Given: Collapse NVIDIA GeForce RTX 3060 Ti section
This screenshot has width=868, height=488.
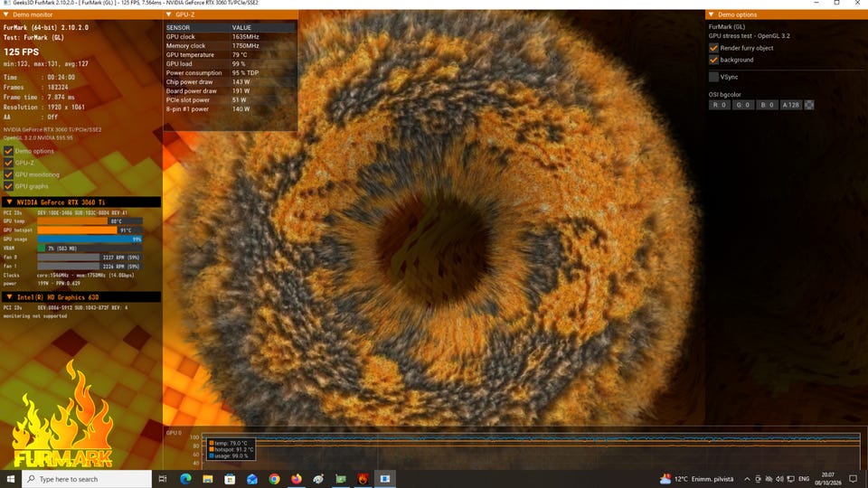Looking at the screenshot, I should coord(9,202).
